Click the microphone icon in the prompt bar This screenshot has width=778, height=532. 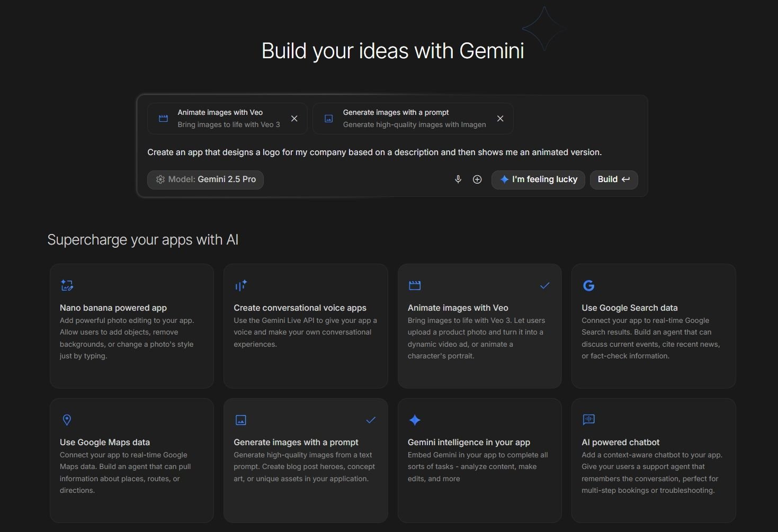point(458,179)
